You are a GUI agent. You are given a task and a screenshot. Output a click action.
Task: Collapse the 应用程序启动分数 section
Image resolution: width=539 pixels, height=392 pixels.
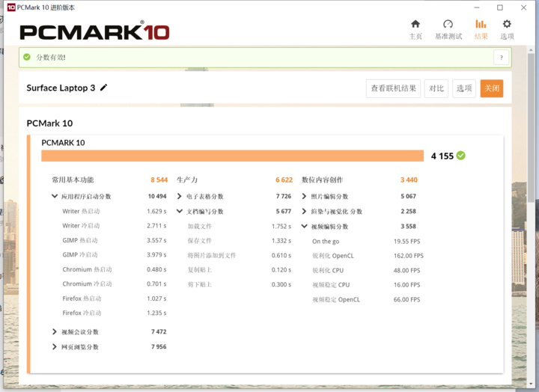pyautogui.click(x=55, y=196)
